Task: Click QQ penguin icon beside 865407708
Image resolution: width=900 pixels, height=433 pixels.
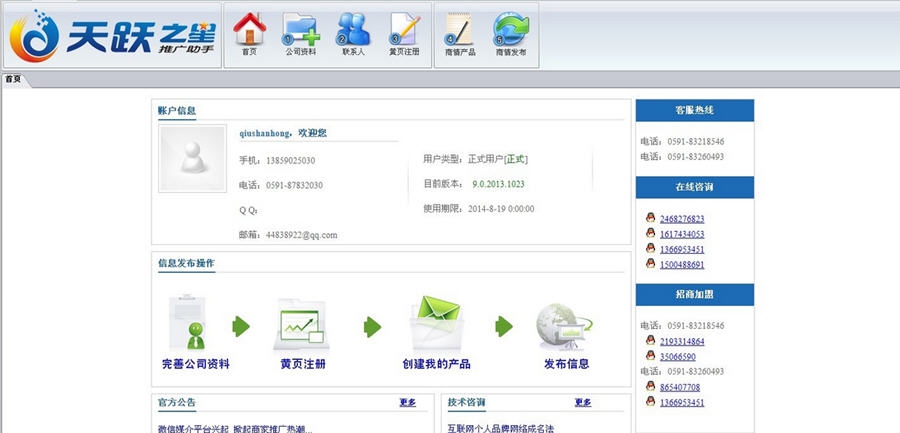Action: coord(650,386)
